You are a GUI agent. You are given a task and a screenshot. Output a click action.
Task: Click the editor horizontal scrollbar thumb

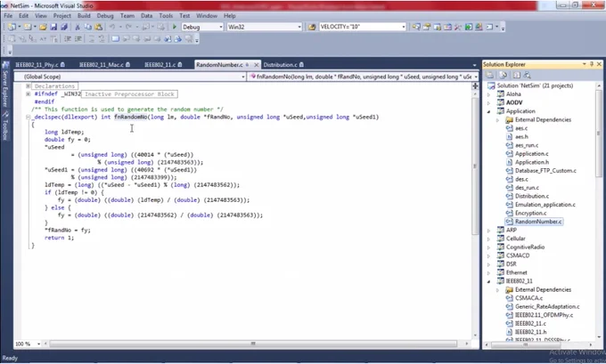coord(253,344)
